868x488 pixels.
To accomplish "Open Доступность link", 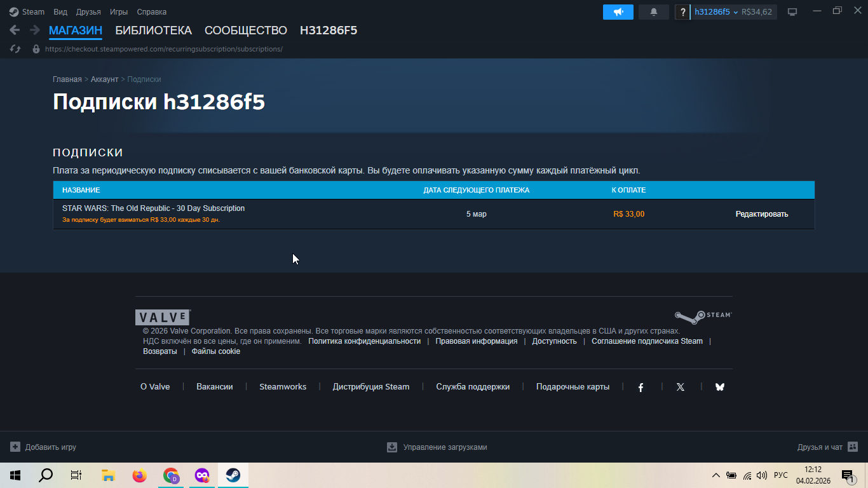I will pos(555,341).
